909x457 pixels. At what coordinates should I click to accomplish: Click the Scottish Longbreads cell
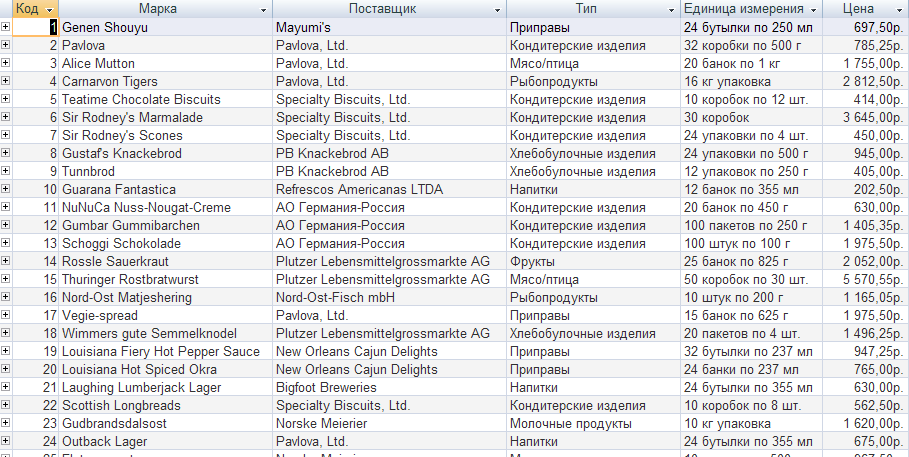(166, 405)
